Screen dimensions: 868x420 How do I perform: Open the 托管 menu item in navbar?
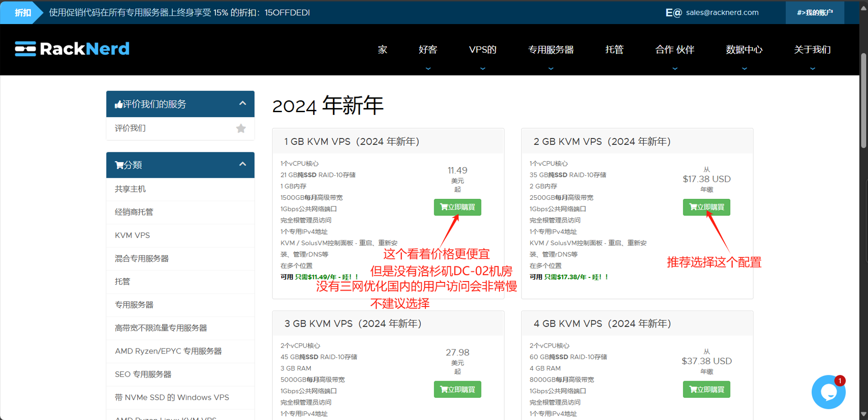614,50
